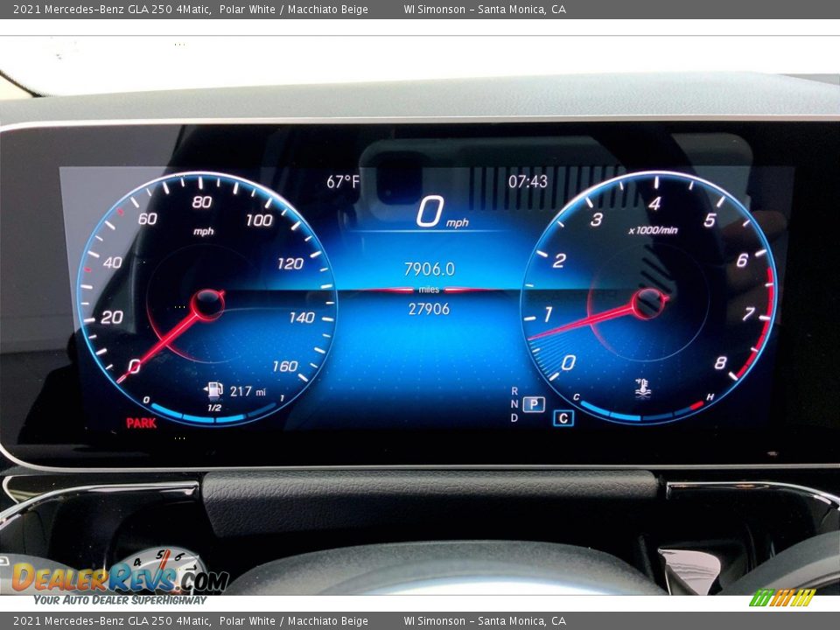Viewport: 840px width, 630px height.
Task: Tap the digital 0 mph speed readout
Action: tap(442, 212)
